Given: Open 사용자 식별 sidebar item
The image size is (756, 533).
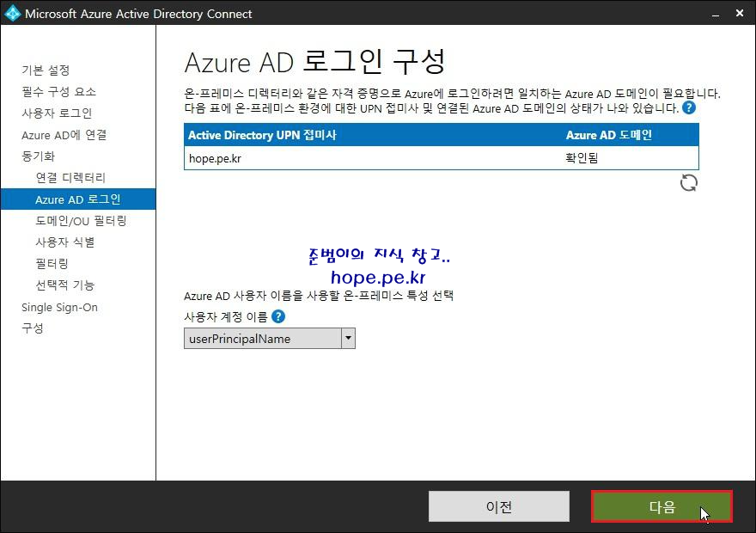Looking at the screenshot, I should (65, 242).
